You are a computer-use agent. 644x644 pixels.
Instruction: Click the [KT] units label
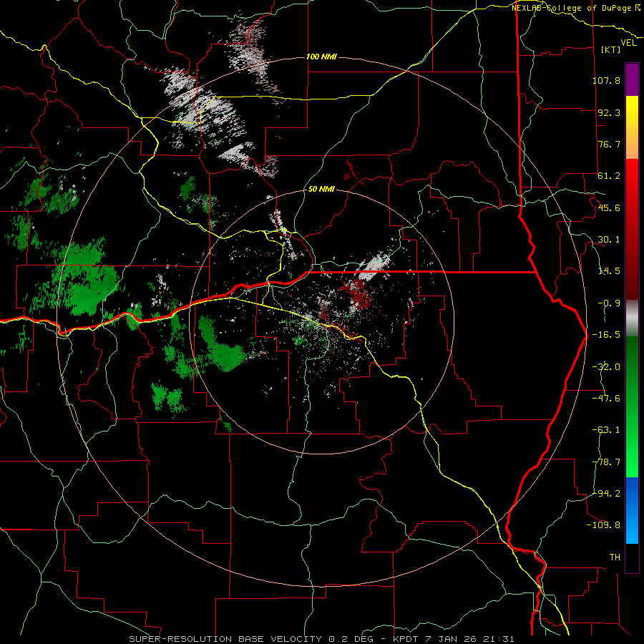click(611, 49)
